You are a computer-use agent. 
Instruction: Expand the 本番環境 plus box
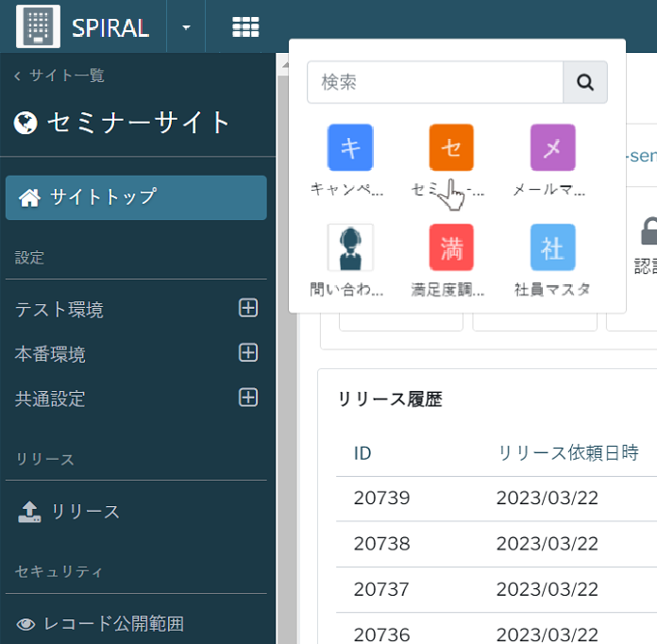pyautogui.click(x=248, y=352)
